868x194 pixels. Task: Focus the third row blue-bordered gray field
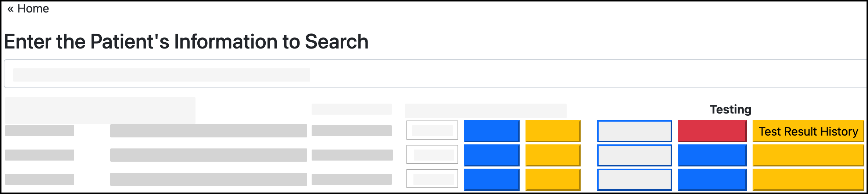point(634,180)
